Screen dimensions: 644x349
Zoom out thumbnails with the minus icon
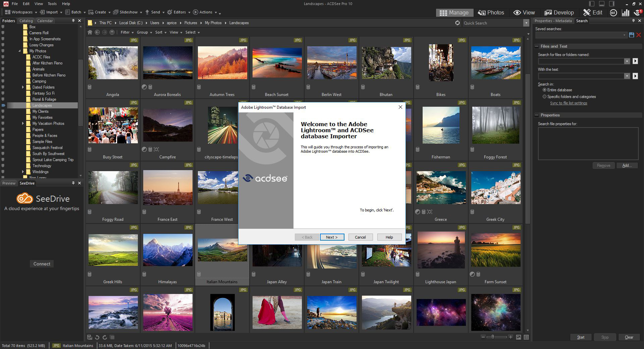pos(483,337)
